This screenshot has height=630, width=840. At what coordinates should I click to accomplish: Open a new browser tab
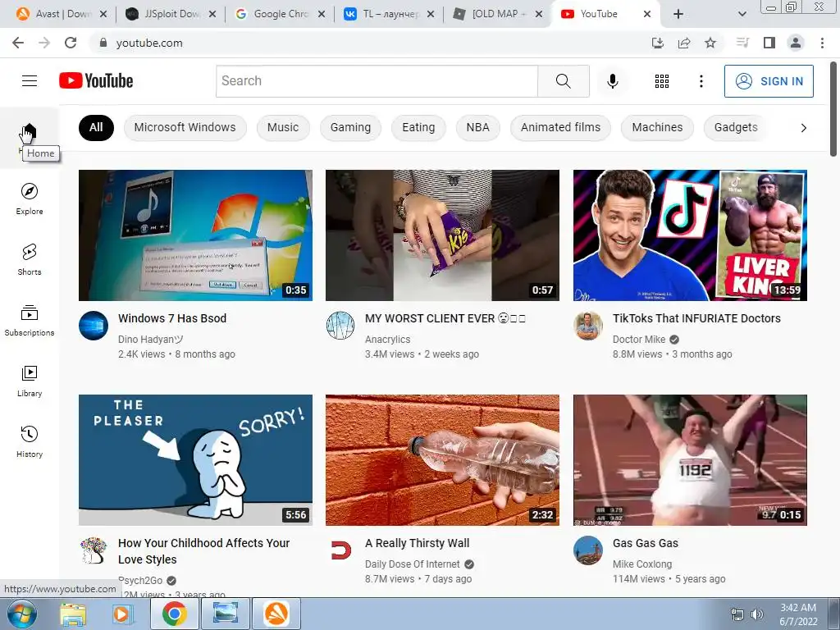click(678, 14)
